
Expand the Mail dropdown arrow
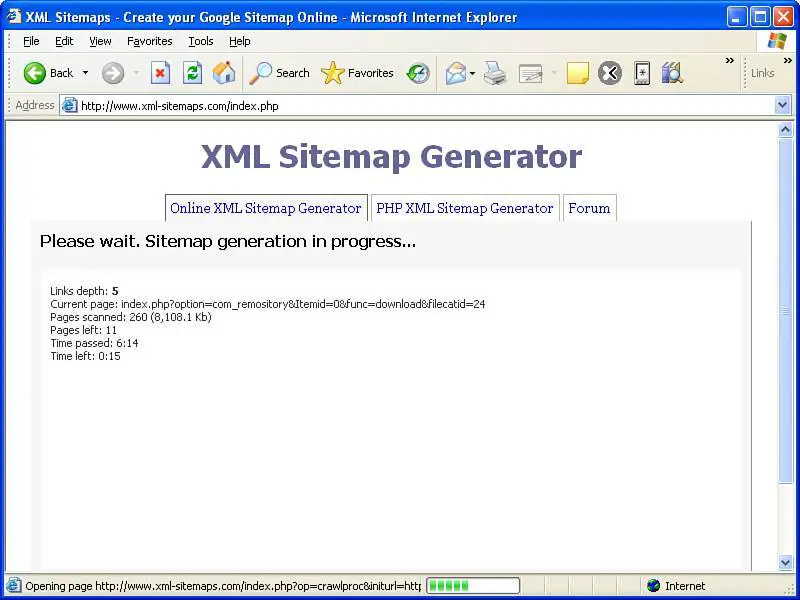pyautogui.click(x=472, y=73)
